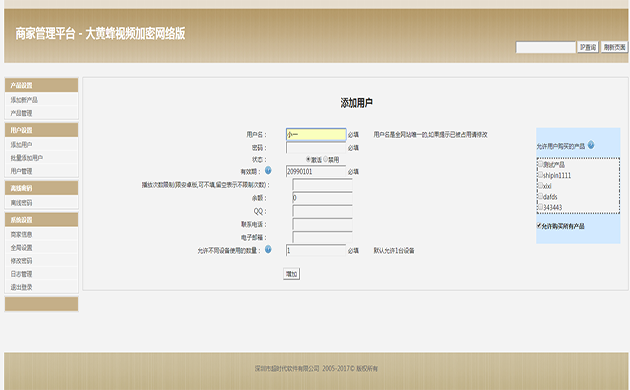The width and height of the screenshot is (630, 390).
Task: Check the shipin1111 product checkbox
Action: tap(540, 175)
